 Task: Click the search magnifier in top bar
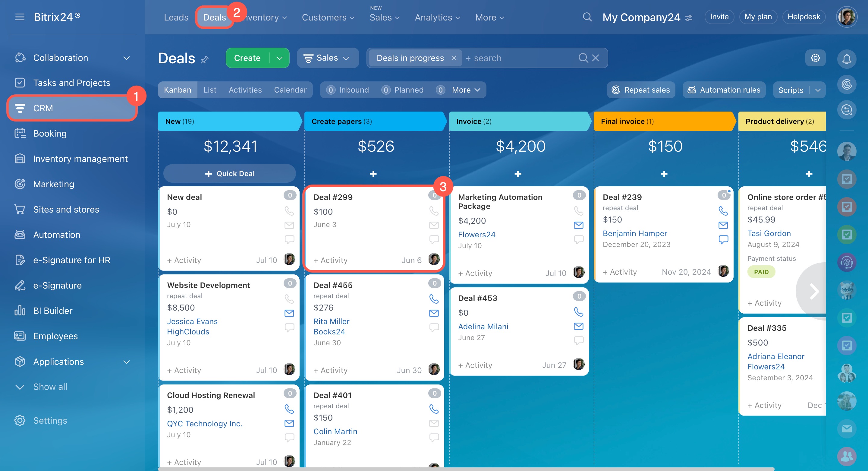(587, 17)
